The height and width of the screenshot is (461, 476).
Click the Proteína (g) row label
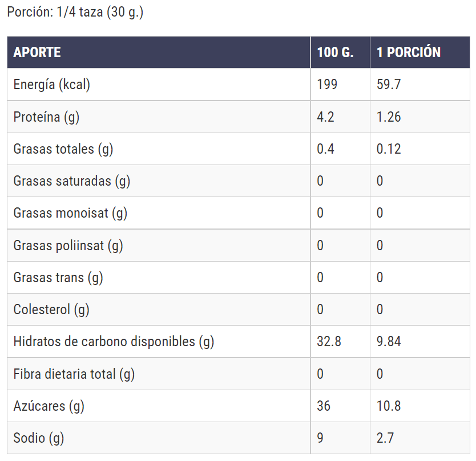46,117
